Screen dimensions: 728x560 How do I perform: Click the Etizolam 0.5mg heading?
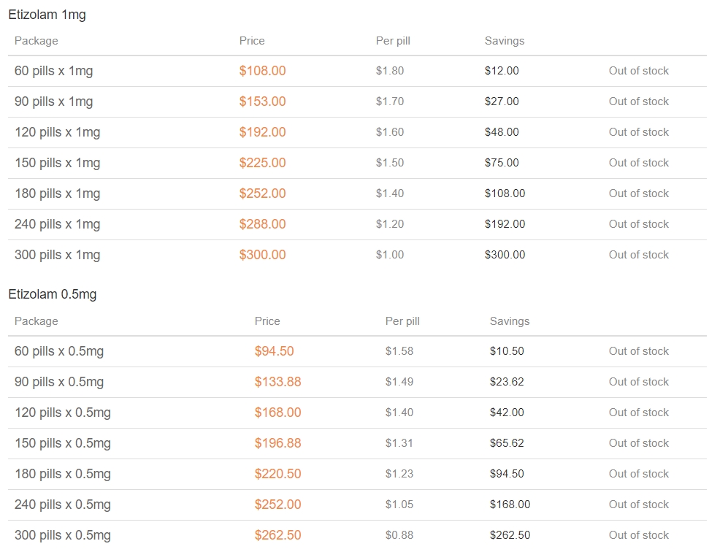coord(53,294)
